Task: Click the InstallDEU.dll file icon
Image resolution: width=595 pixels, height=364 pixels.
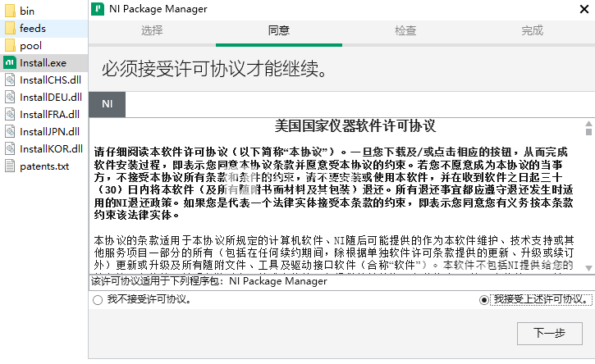Action: click(x=10, y=97)
